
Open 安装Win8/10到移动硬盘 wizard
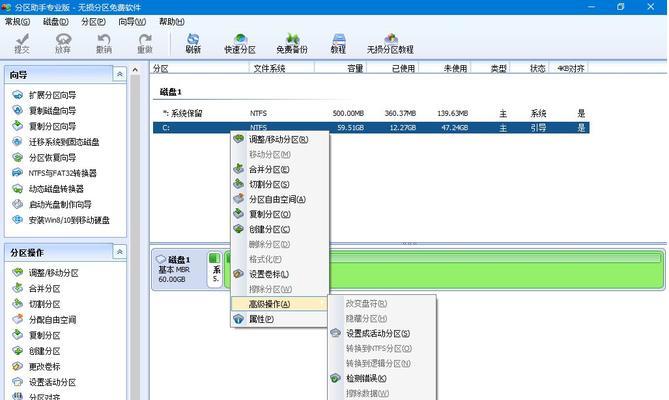(61, 220)
